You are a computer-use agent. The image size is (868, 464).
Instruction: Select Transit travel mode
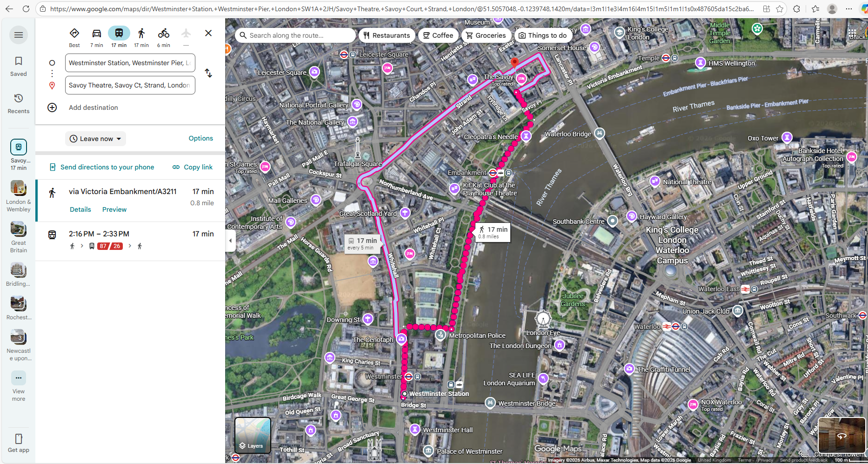119,37
